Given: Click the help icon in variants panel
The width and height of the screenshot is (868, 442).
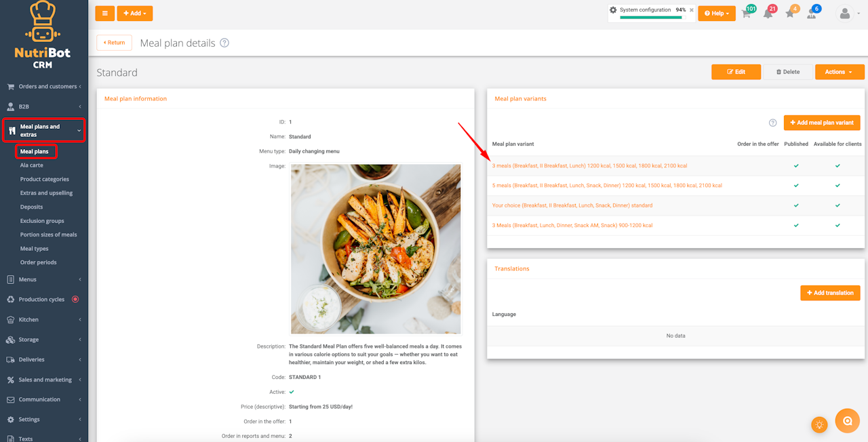Looking at the screenshot, I should (772, 123).
